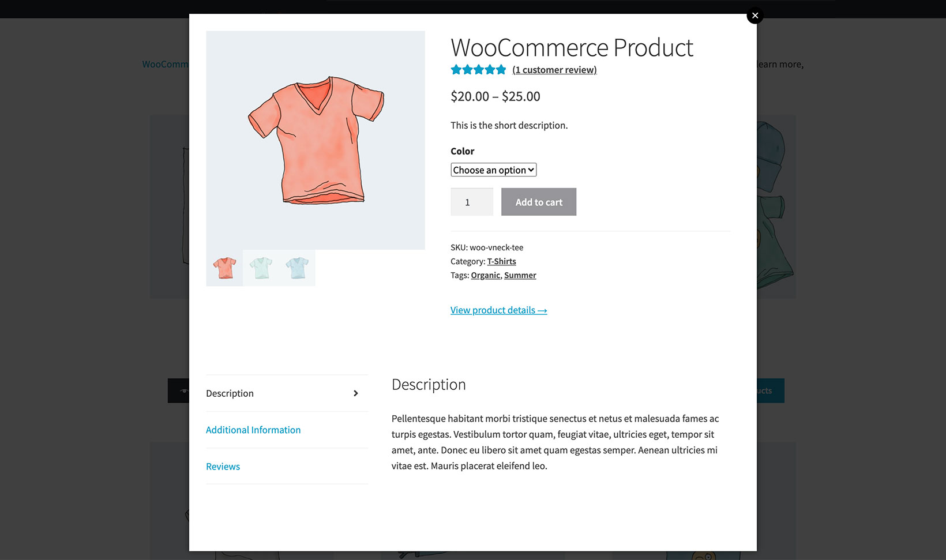946x560 pixels.
Task: Select the green v-neck tee thumbnail
Action: 260,268
